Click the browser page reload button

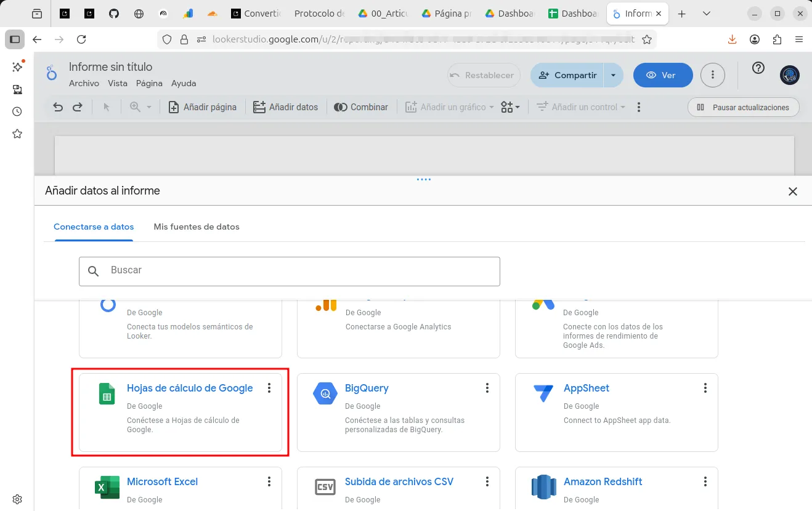tap(81, 39)
